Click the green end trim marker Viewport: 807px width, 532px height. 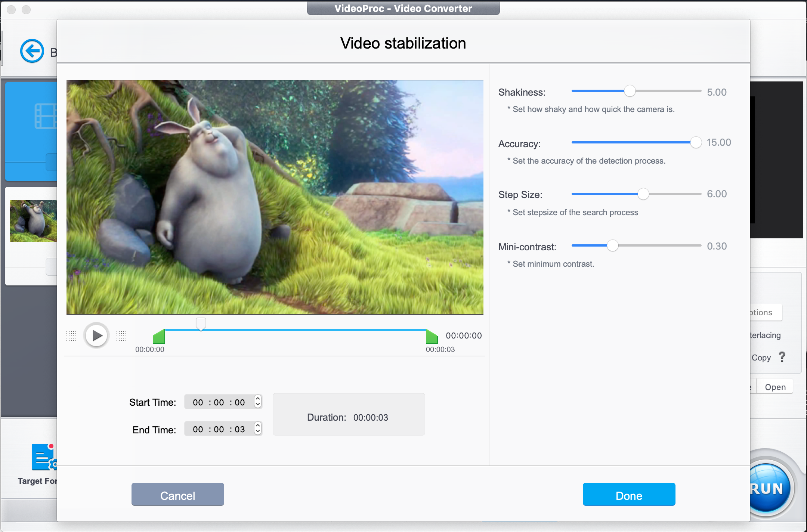tap(432, 336)
